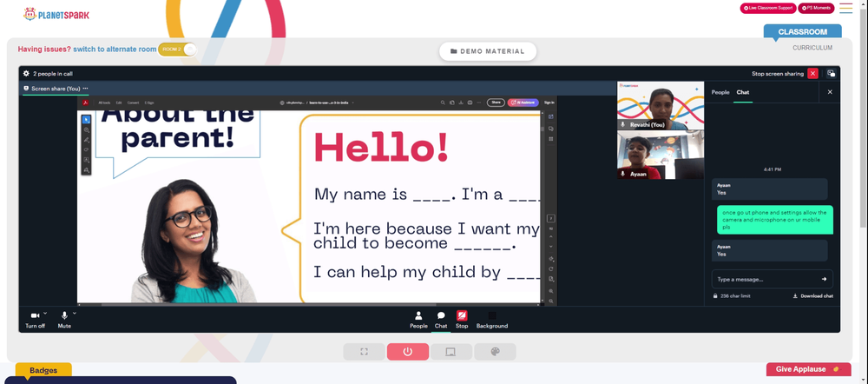This screenshot has width=868, height=384.
Task: Click the PS Moments button
Action: 816,8
